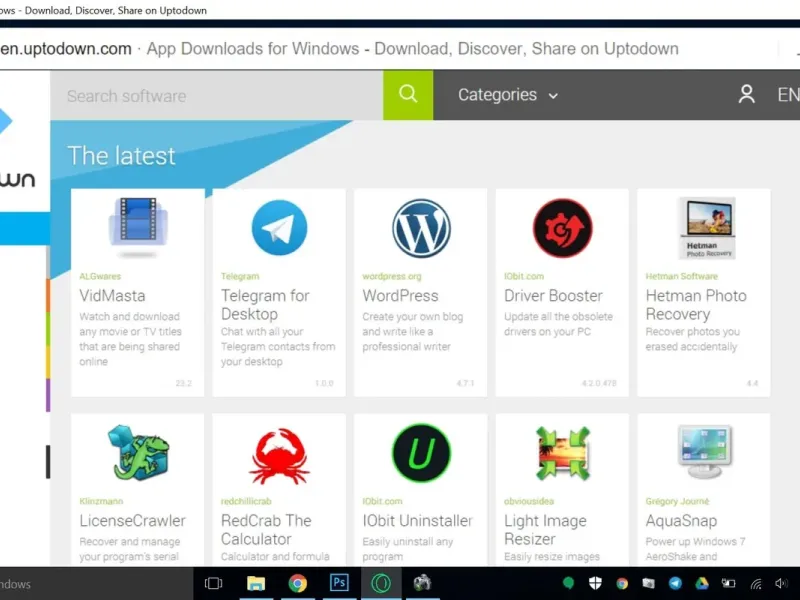Expand the Categories dropdown menu
Screen dimensions: 800x600
point(508,95)
